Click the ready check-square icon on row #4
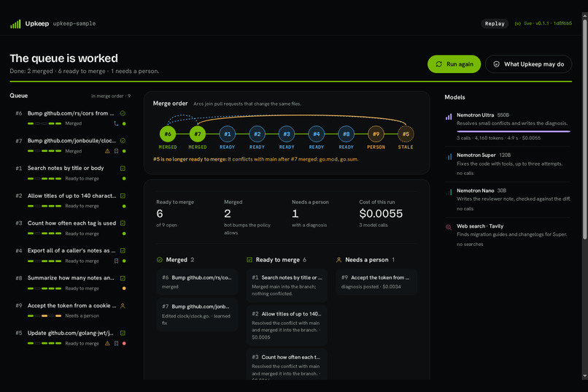 pos(123,250)
